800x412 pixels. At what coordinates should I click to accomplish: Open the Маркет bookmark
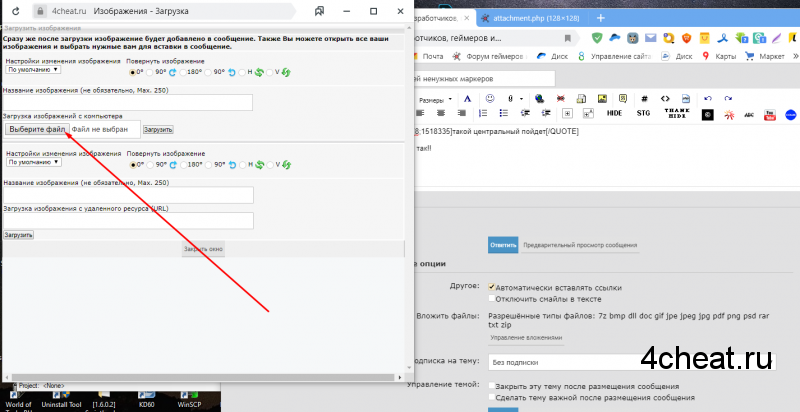tap(765, 56)
